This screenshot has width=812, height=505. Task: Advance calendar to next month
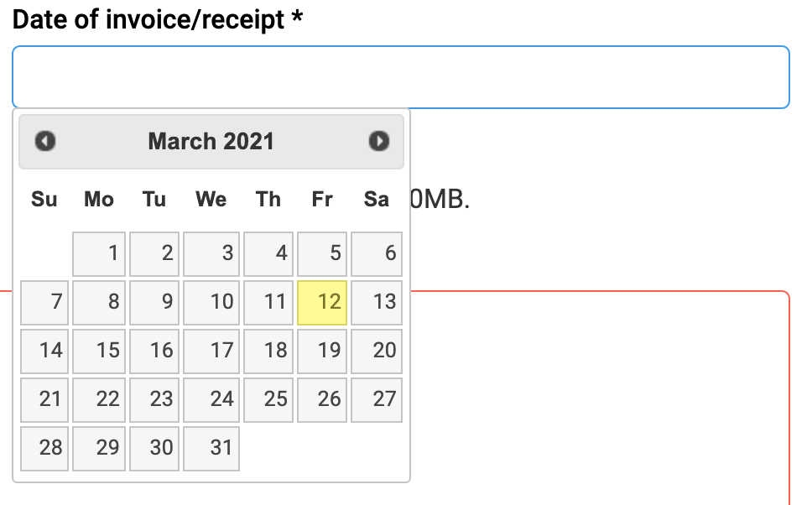coord(378,141)
